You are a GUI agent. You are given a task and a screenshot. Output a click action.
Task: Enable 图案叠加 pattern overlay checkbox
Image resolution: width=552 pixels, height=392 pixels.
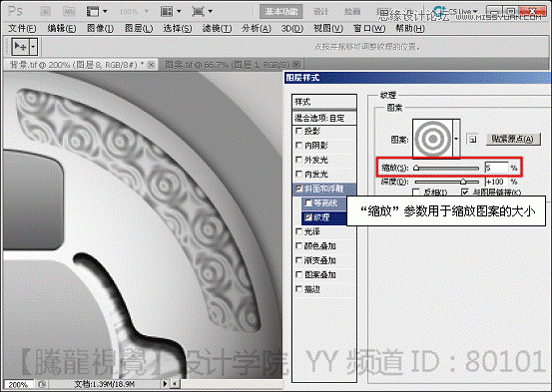pos(298,274)
